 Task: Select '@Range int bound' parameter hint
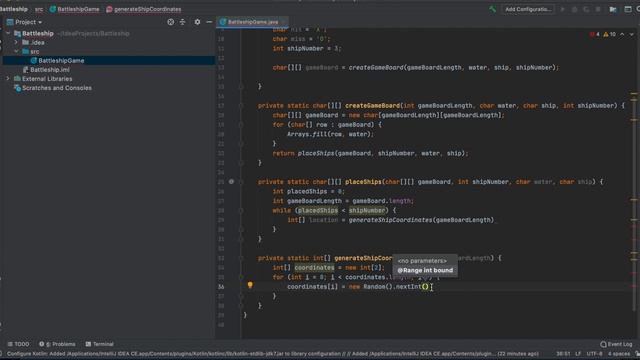point(425,270)
